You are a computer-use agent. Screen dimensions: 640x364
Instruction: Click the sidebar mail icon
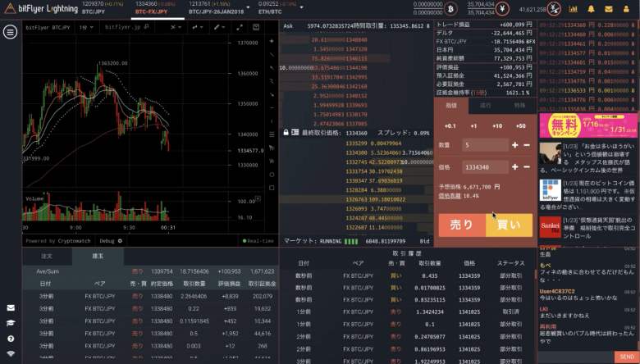click(11, 307)
